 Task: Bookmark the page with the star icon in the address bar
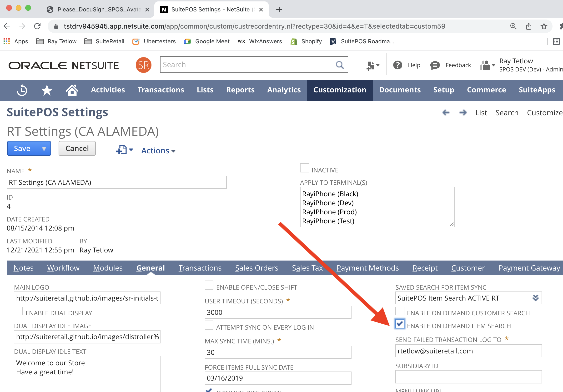tap(544, 26)
